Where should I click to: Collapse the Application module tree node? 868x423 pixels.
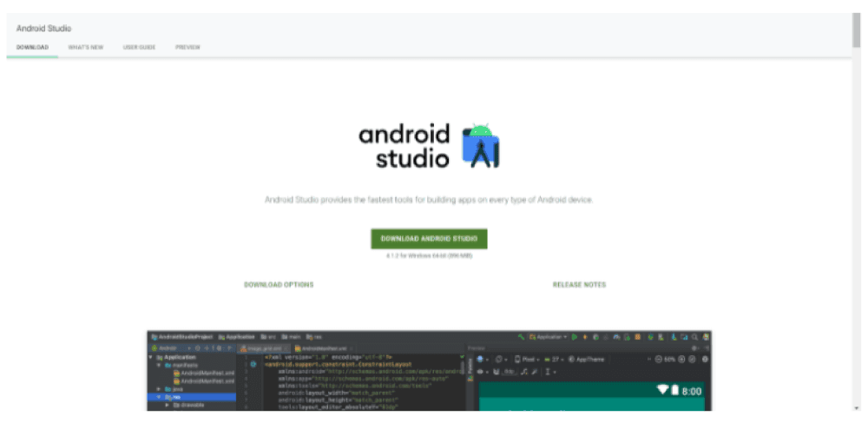coord(150,357)
